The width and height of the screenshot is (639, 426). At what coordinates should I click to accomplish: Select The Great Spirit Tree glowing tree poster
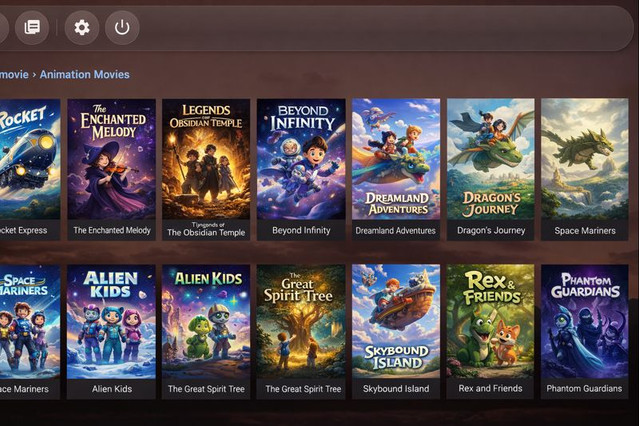[301, 322]
